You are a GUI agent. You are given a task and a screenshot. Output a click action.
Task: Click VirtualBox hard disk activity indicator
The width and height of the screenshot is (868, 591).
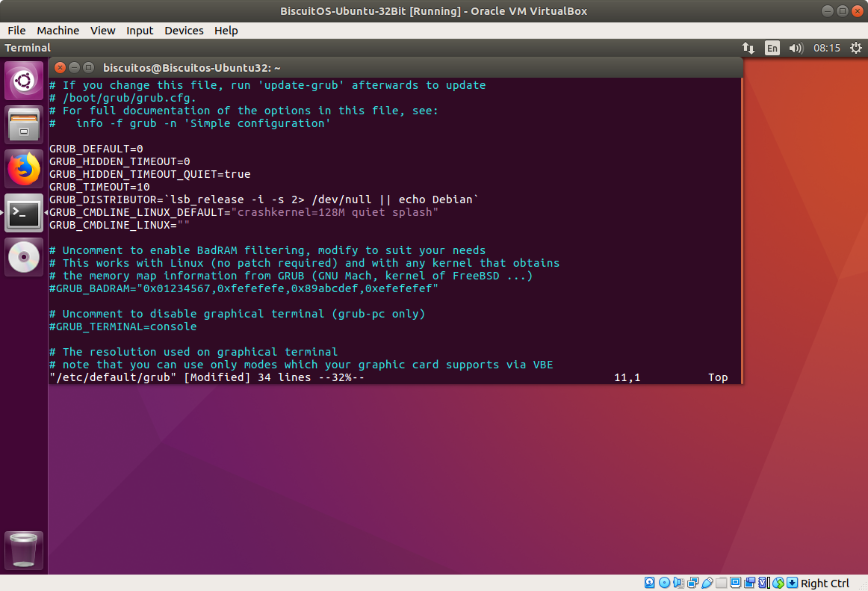(649, 583)
